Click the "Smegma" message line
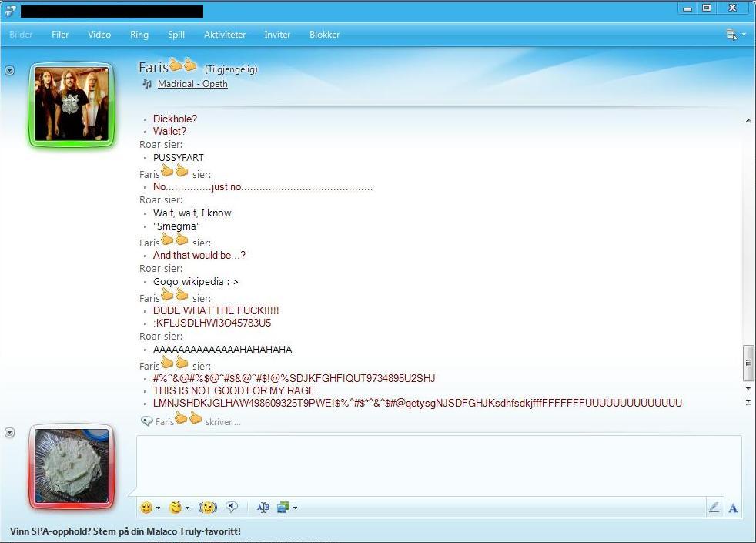Image resolution: width=756 pixels, height=543 pixels. click(x=176, y=226)
